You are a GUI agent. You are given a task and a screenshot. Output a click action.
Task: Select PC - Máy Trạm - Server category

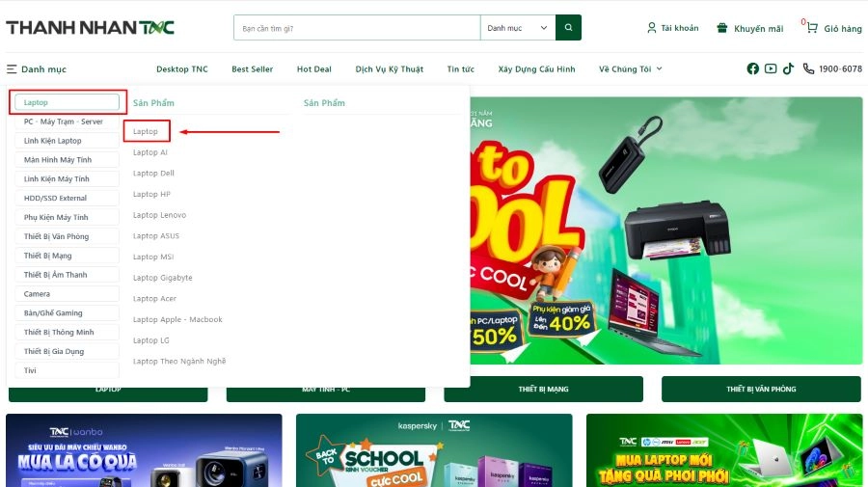67,122
